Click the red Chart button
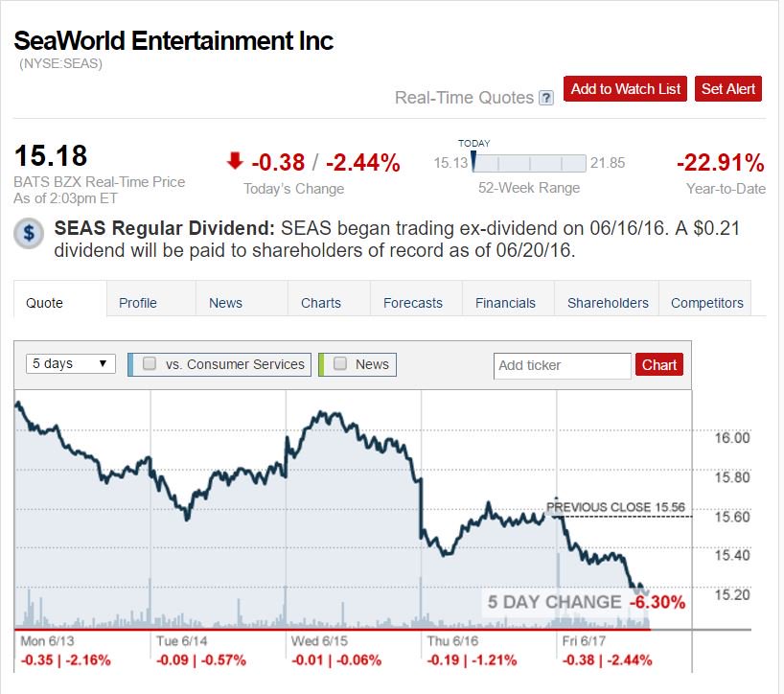Screen dimensions: 784x694 click(659, 364)
